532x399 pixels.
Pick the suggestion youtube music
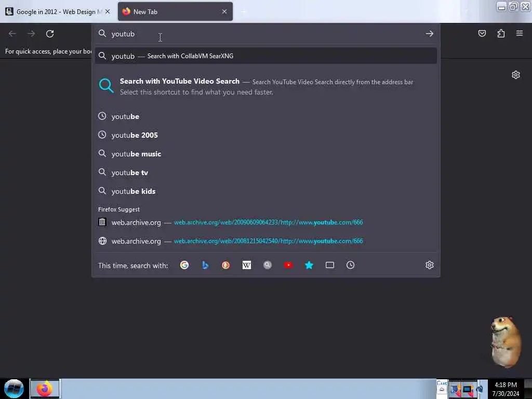tap(265, 154)
